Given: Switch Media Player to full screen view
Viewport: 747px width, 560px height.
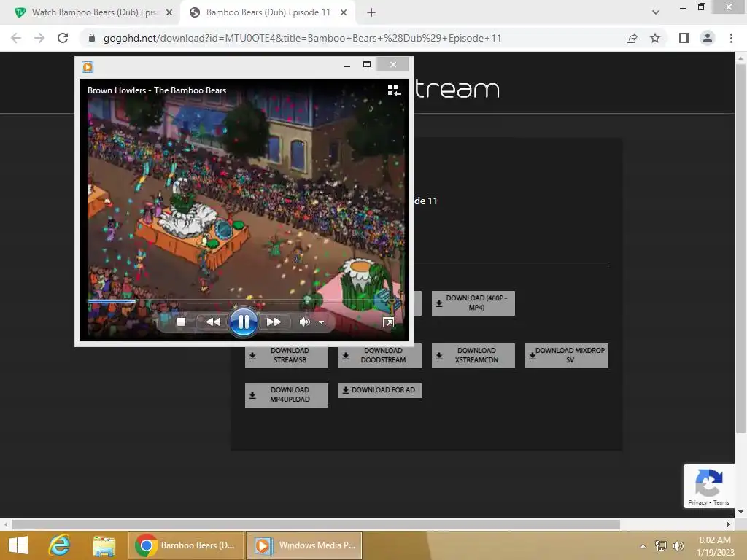Looking at the screenshot, I should (388, 322).
